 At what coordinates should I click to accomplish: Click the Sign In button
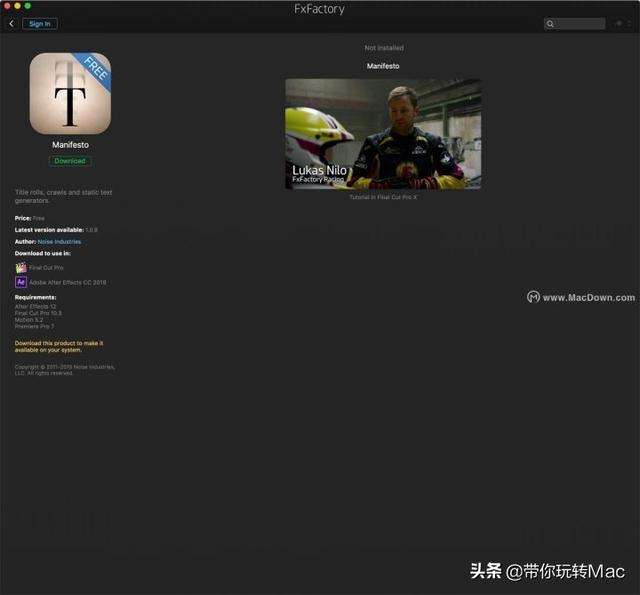(40, 24)
